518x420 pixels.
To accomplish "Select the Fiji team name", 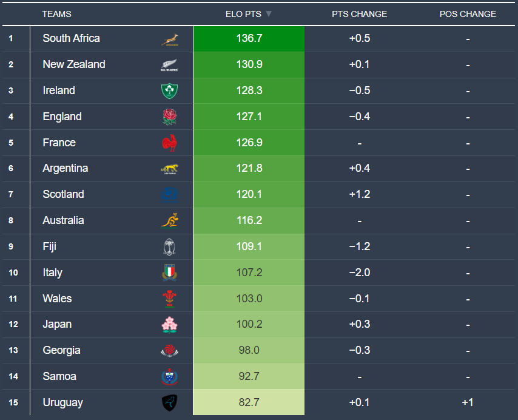I will click(50, 246).
